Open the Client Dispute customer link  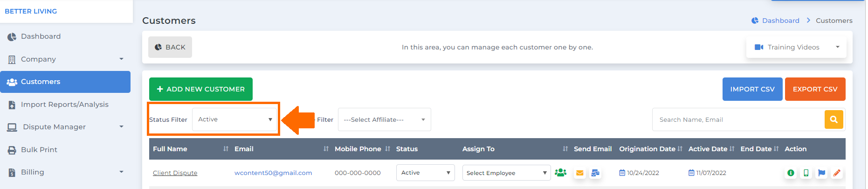(x=175, y=173)
